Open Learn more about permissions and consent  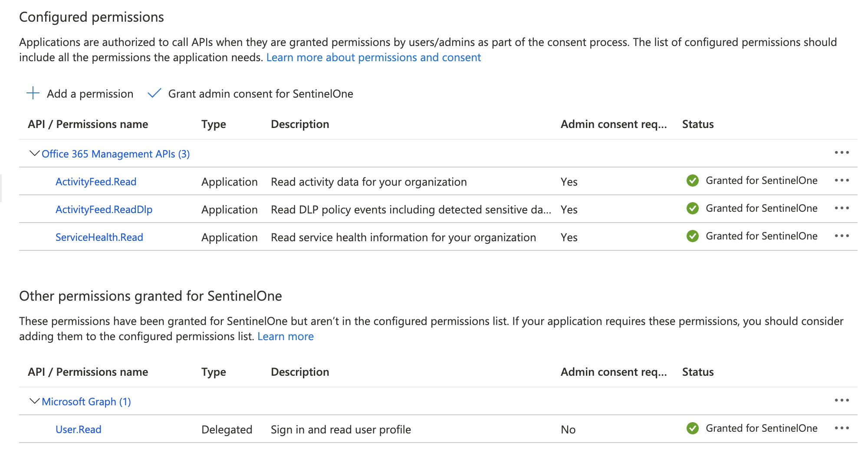[373, 57]
